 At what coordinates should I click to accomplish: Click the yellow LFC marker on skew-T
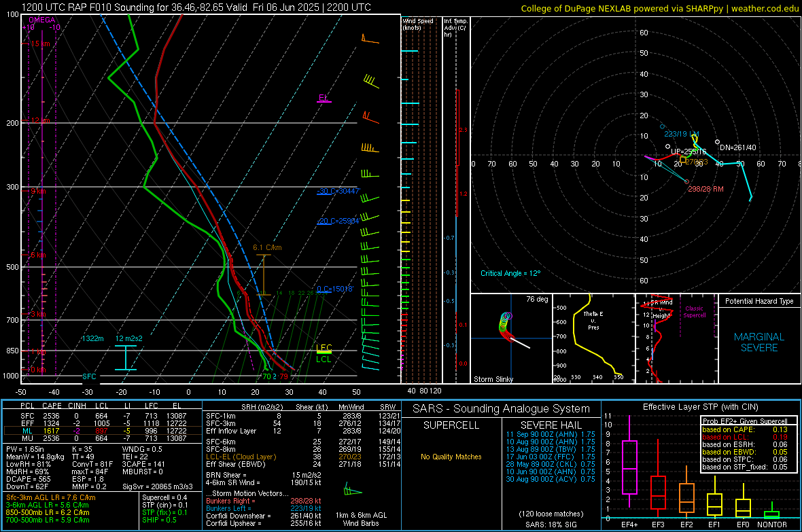click(324, 349)
